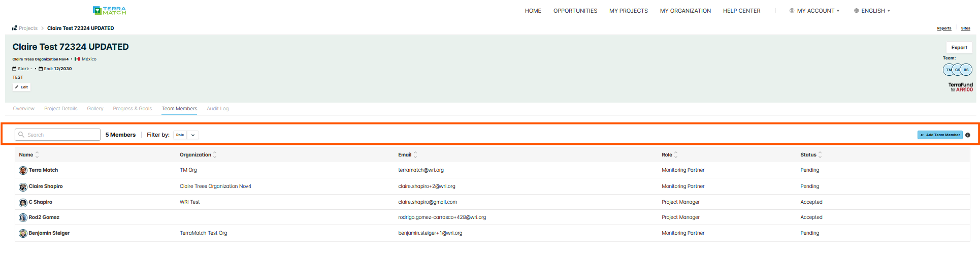The height and width of the screenshot is (253, 980).
Task: Go to Home in top navigation
Action: [x=533, y=11]
